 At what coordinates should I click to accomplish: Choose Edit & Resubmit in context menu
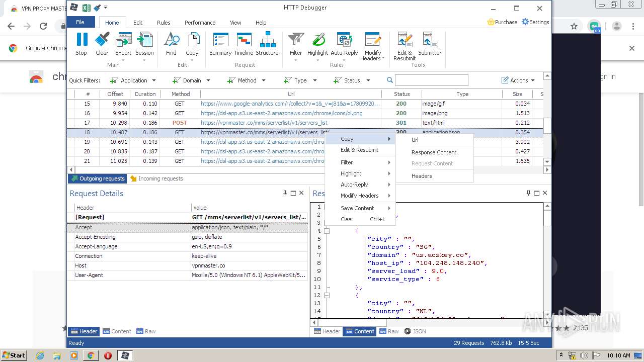pyautogui.click(x=360, y=150)
